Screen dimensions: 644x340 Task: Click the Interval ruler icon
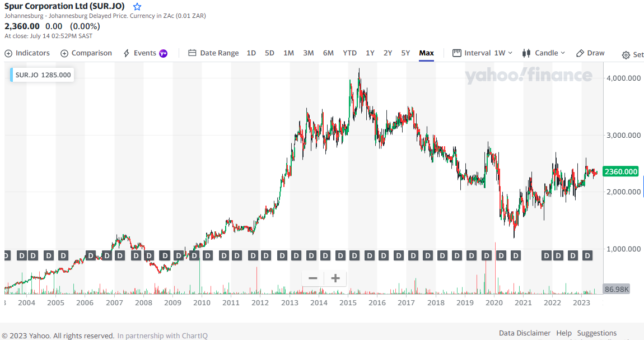point(457,53)
